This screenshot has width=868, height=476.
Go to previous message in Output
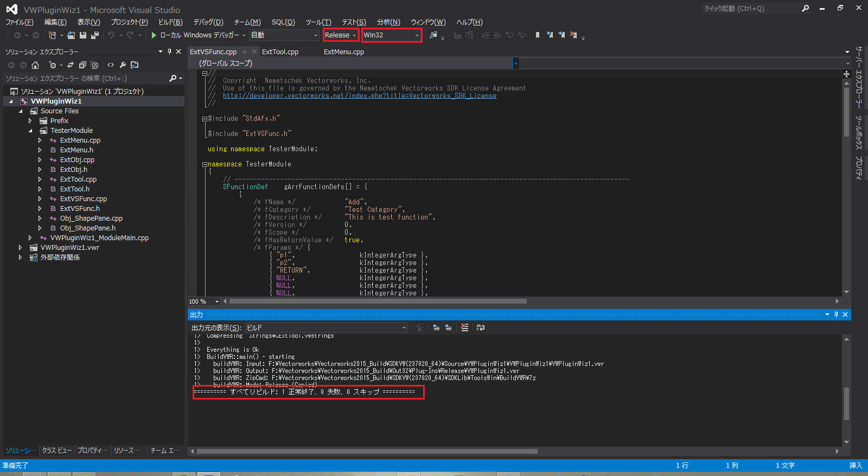[x=436, y=327]
